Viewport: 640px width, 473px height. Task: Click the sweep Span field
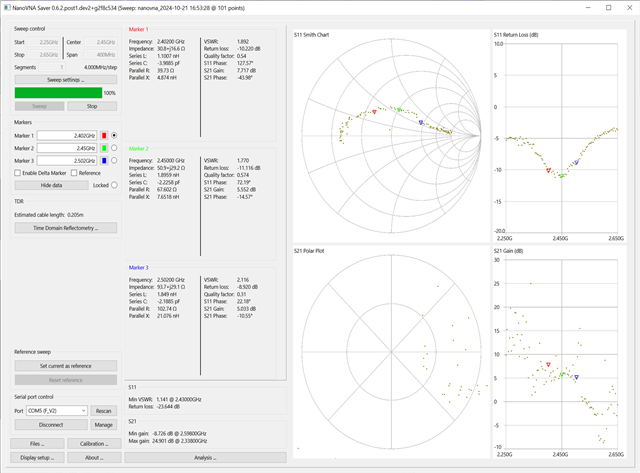click(100, 55)
